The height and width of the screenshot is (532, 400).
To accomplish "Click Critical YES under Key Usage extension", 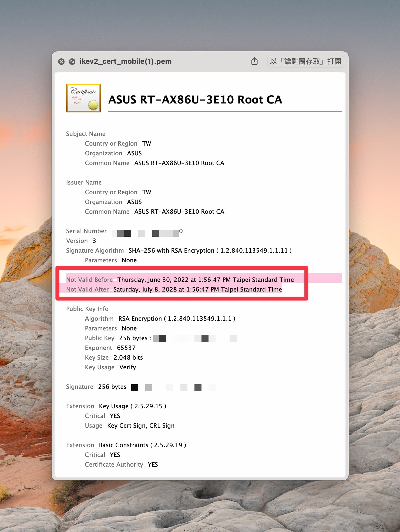I will 102,416.
